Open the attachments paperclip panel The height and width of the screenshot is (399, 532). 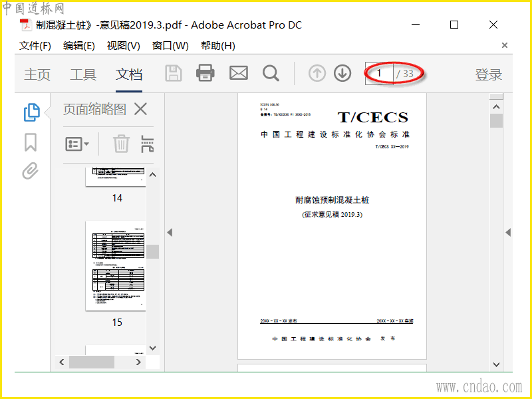tap(30, 171)
